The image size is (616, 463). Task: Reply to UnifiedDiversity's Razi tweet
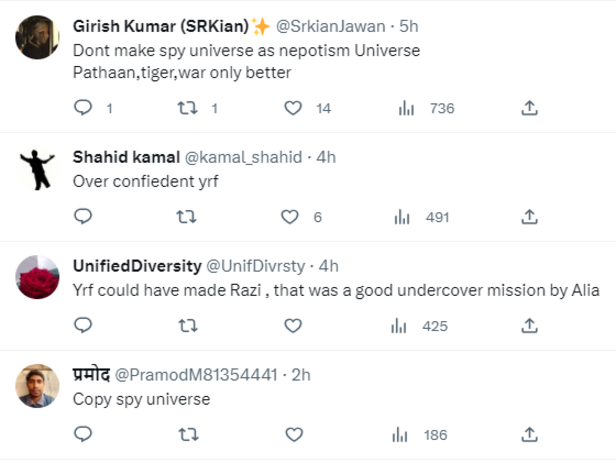point(84,325)
